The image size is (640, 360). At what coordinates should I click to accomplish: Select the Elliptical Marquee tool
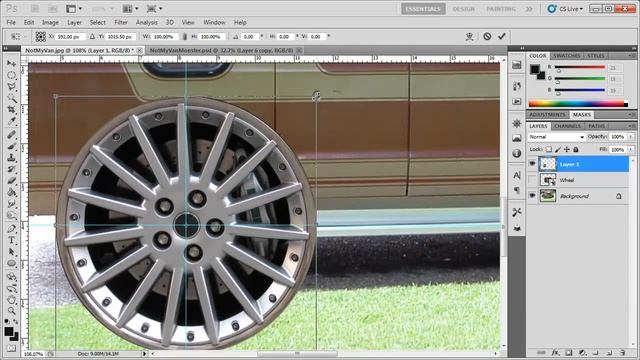pyautogui.click(x=11, y=75)
